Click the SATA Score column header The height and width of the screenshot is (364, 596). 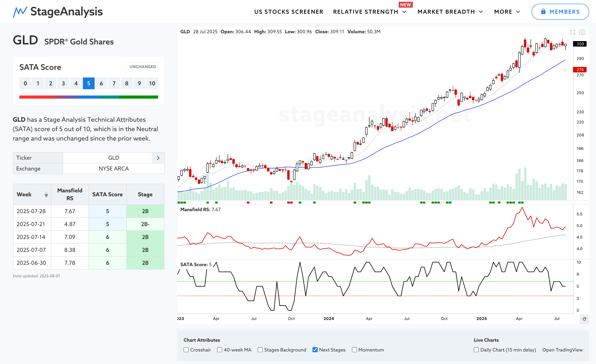tap(108, 194)
